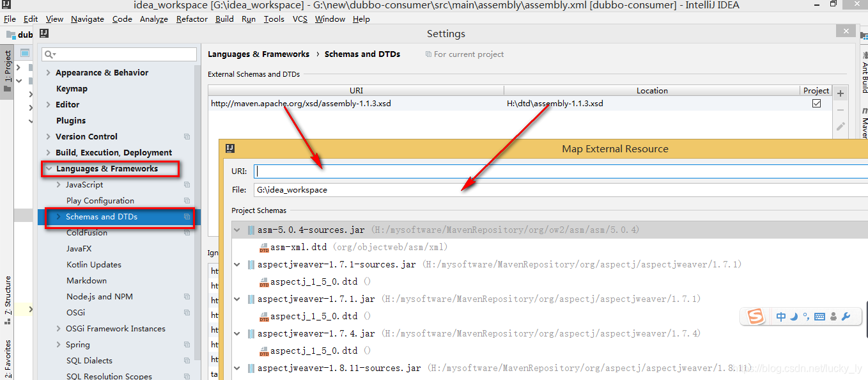868x380 pixels.
Task: Open the Refactor menu
Action: 192,19
